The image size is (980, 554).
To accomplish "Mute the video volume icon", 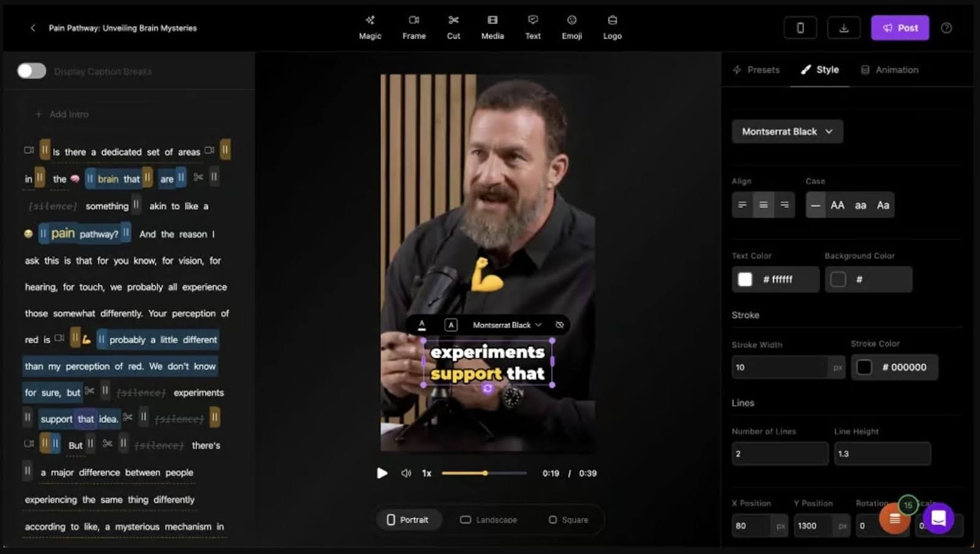I will [x=405, y=473].
